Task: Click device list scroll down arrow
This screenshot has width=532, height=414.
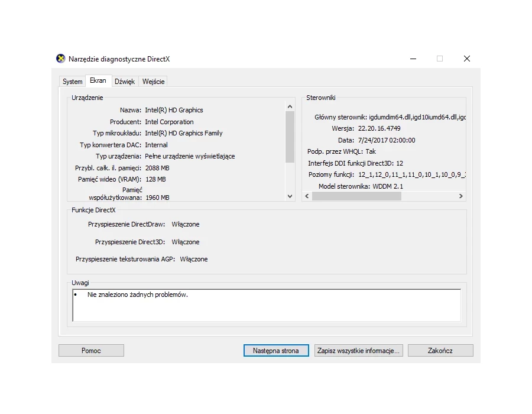Action: click(290, 196)
